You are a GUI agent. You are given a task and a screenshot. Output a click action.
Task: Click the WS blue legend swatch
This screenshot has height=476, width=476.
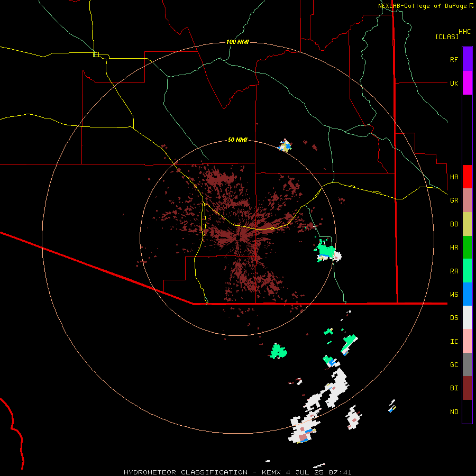click(x=467, y=294)
